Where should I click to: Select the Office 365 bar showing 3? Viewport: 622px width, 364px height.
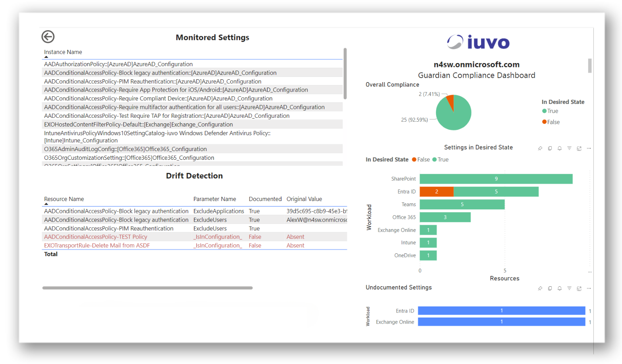(445, 217)
